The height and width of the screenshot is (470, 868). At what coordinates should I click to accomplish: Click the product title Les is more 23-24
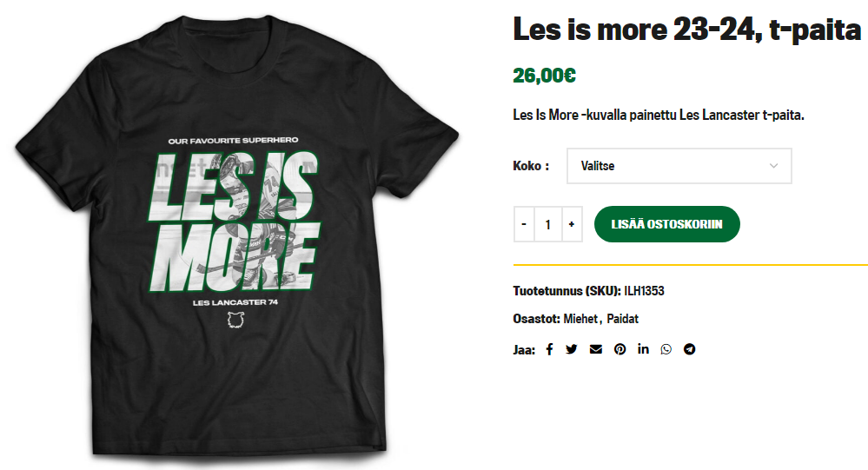[687, 29]
